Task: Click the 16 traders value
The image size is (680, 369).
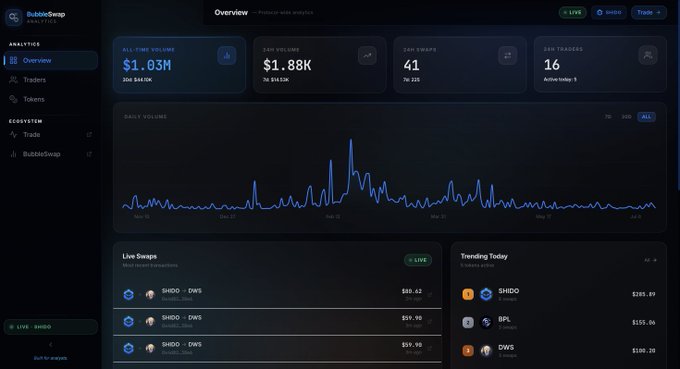Action: coord(552,65)
